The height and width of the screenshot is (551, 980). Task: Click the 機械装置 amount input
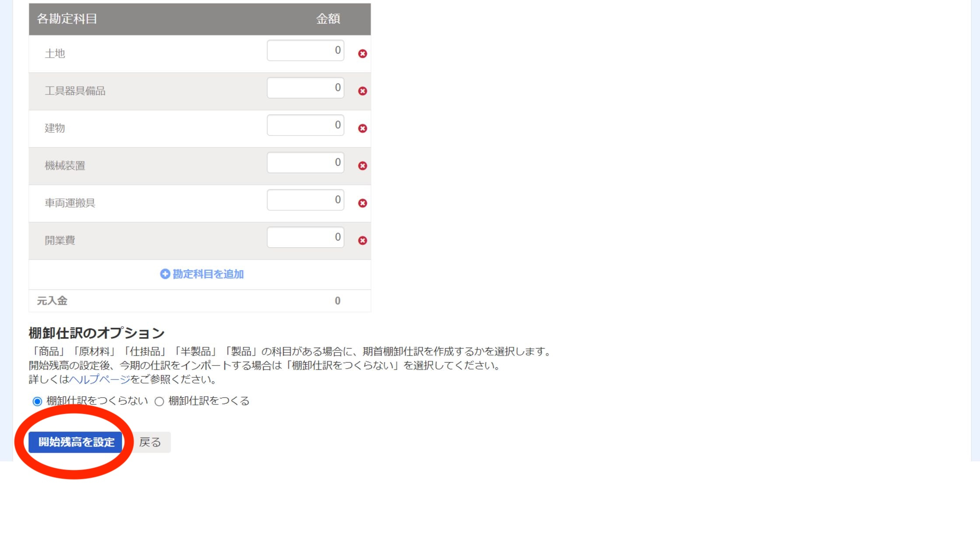[x=305, y=163]
